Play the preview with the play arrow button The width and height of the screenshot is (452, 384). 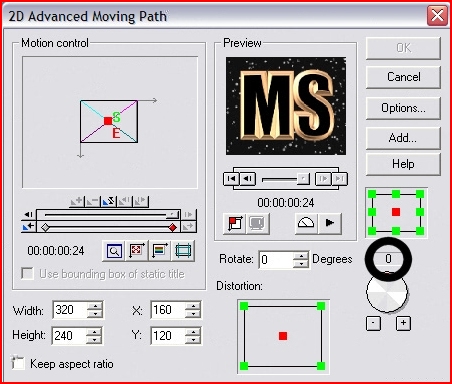(330, 223)
